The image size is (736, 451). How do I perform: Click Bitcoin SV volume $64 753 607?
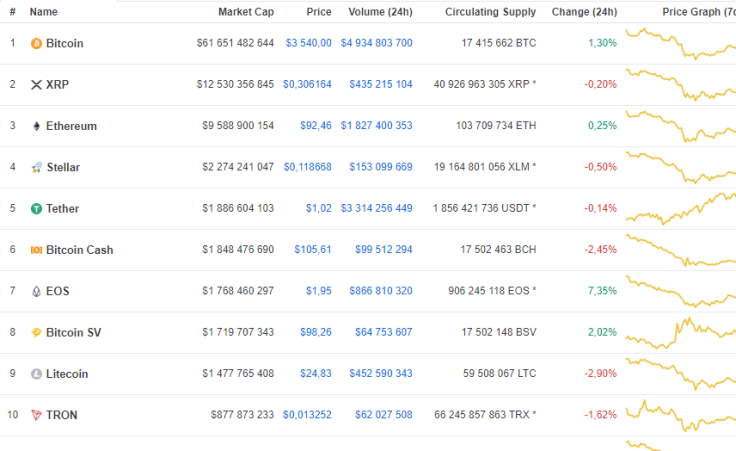click(x=383, y=332)
